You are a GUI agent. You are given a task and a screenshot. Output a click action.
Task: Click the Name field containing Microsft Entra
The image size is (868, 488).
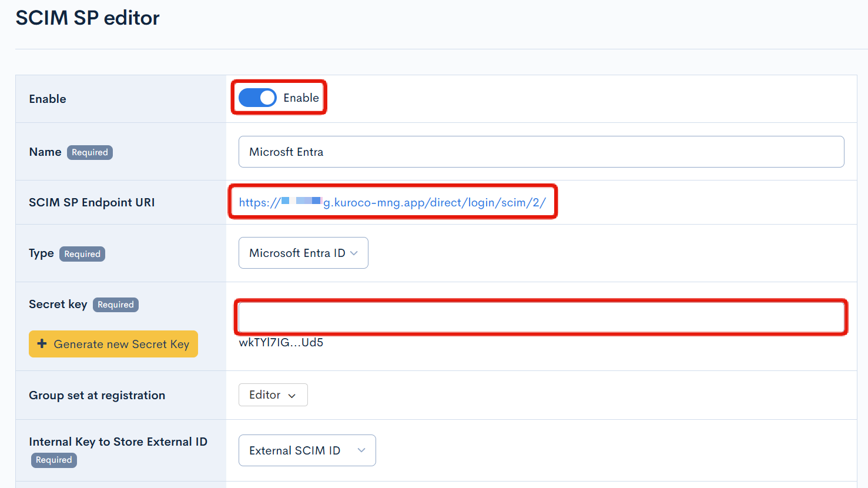(541, 152)
